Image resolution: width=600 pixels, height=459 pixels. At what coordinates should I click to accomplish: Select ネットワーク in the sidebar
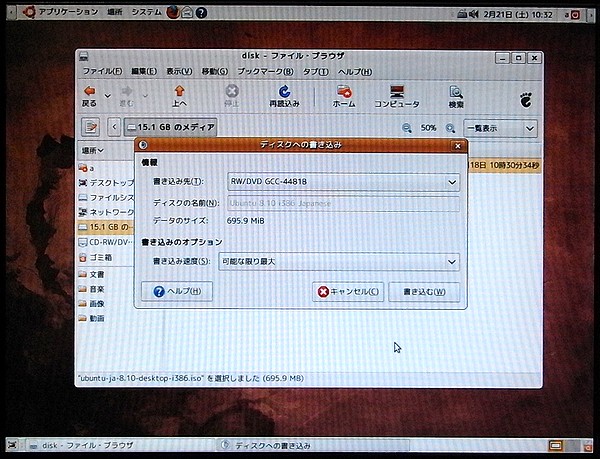click(x=106, y=212)
